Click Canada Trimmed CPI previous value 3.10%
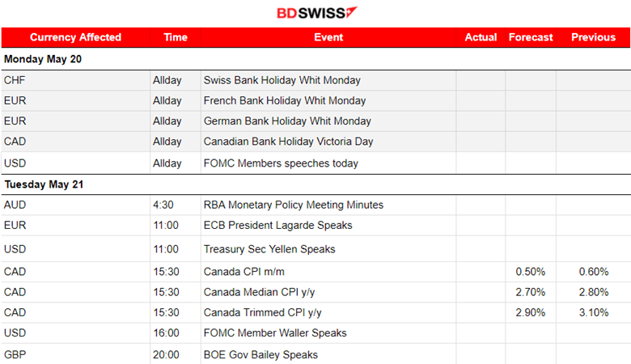The image size is (631, 364). pos(593,312)
